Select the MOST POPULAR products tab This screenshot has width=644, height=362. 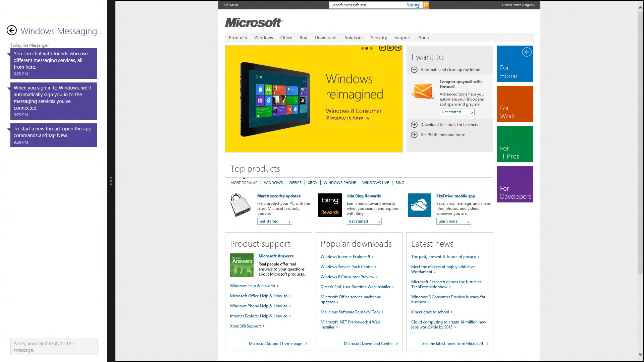(x=244, y=183)
